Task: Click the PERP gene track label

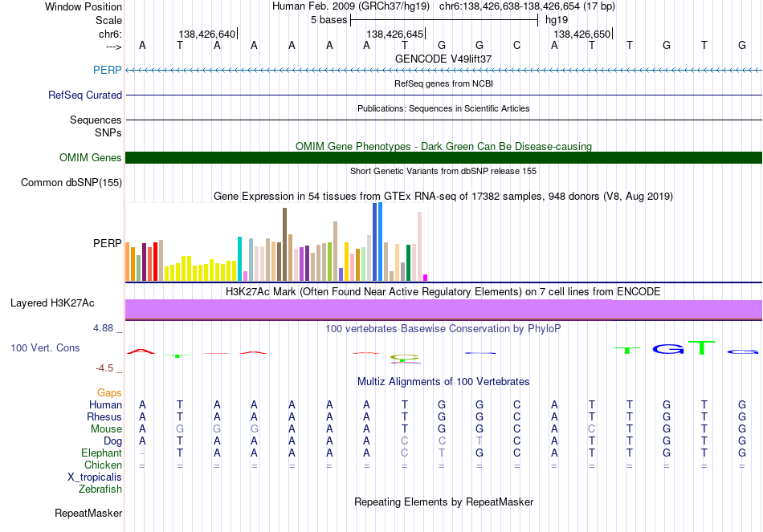Action: (x=107, y=70)
